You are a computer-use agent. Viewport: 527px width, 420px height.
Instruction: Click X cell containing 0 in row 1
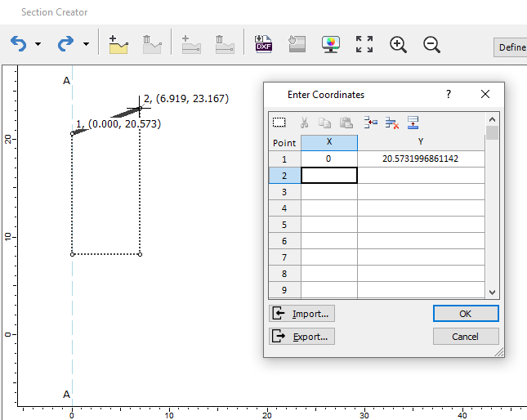pos(329,159)
